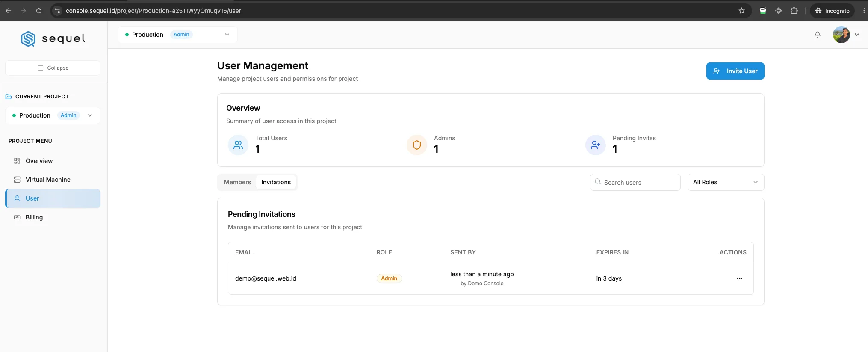Switch to the Members tab

(x=237, y=182)
